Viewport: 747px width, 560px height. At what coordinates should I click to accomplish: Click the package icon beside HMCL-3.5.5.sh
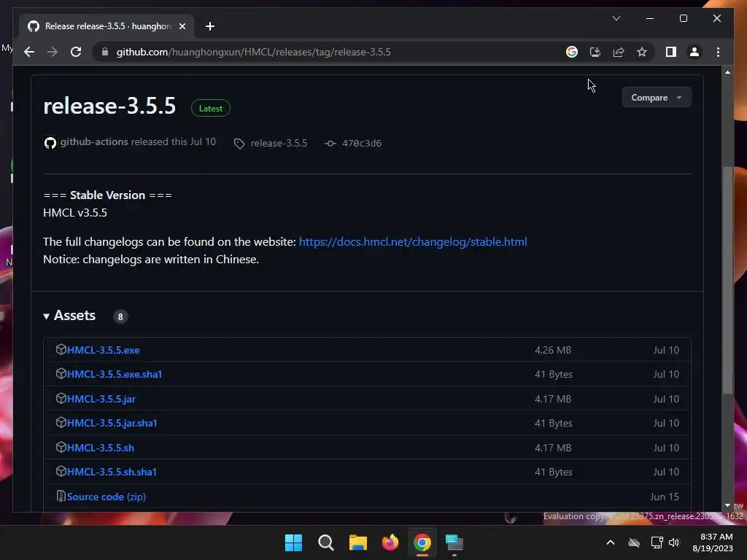coord(61,447)
